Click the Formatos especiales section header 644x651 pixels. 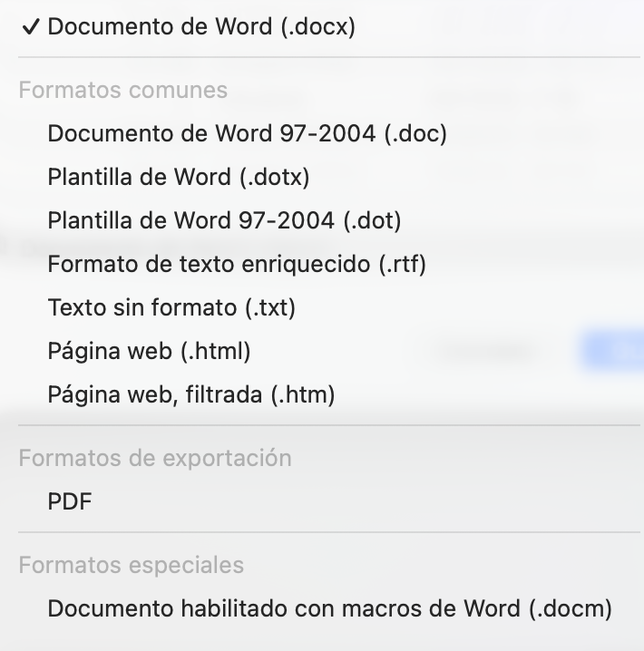point(132,566)
